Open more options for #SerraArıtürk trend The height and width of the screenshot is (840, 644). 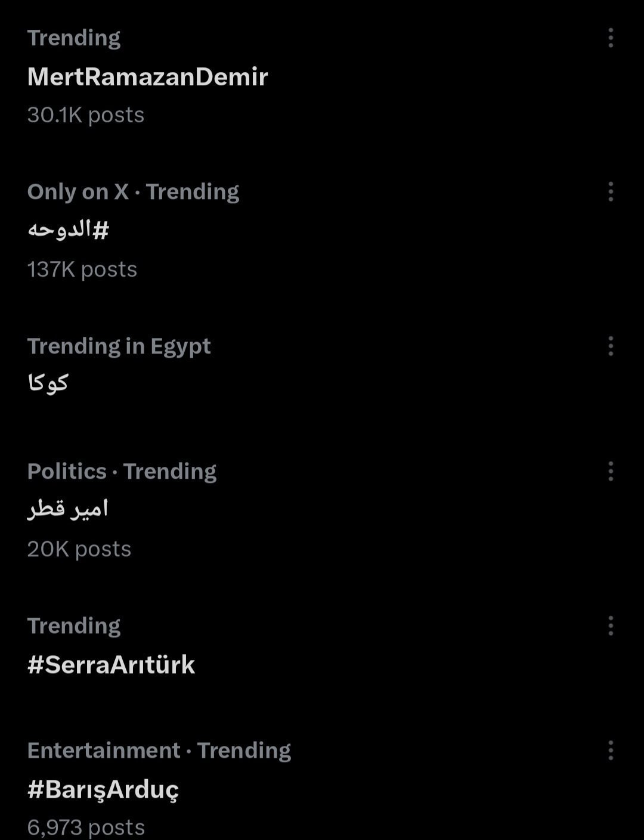(x=611, y=625)
